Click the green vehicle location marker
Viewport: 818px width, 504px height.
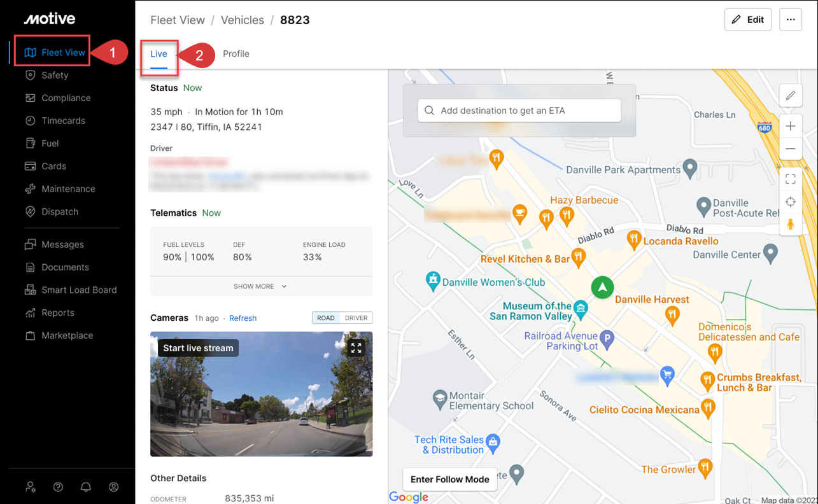(x=602, y=287)
